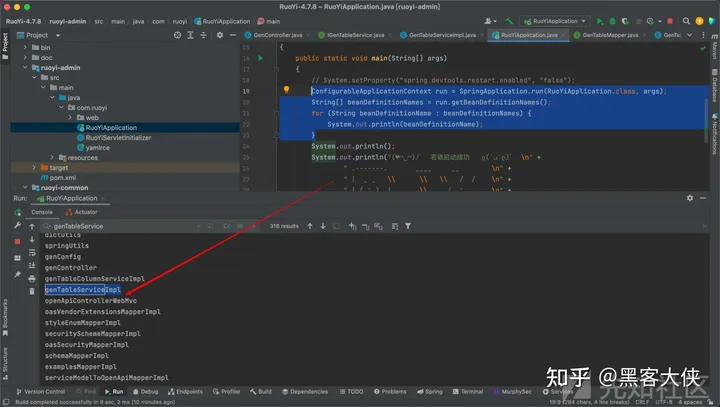
Task: Open the Version Control tool window
Action: pyautogui.click(x=40, y=392)
